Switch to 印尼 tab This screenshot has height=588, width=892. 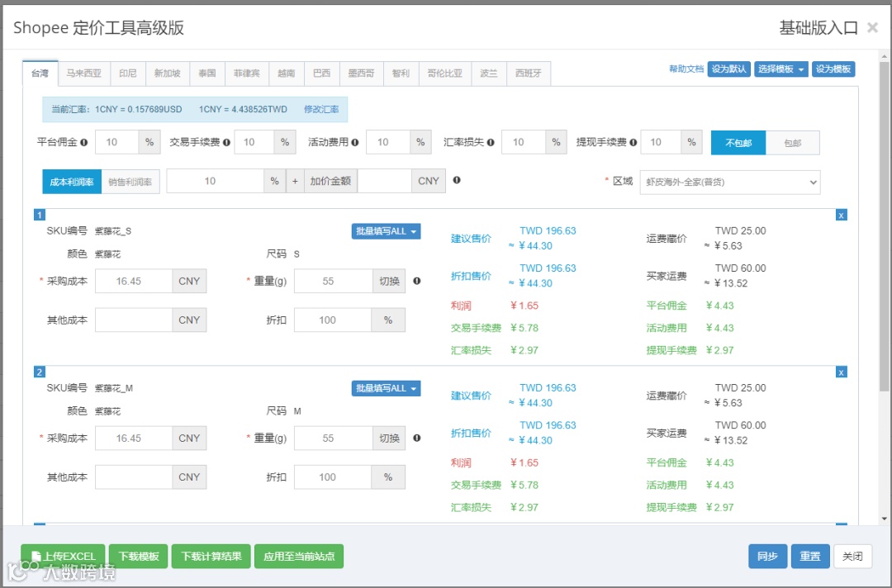[x=128, y=73]
